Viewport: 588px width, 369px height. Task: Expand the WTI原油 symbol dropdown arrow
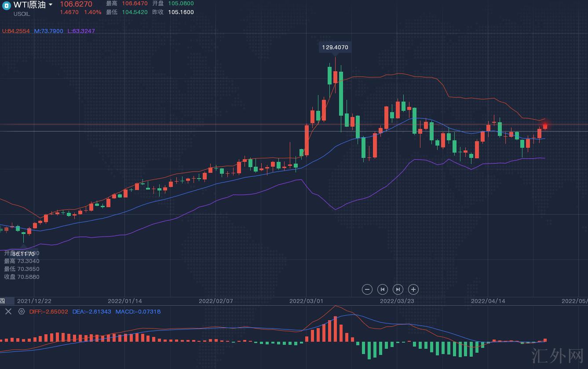[x=51, y=5]
